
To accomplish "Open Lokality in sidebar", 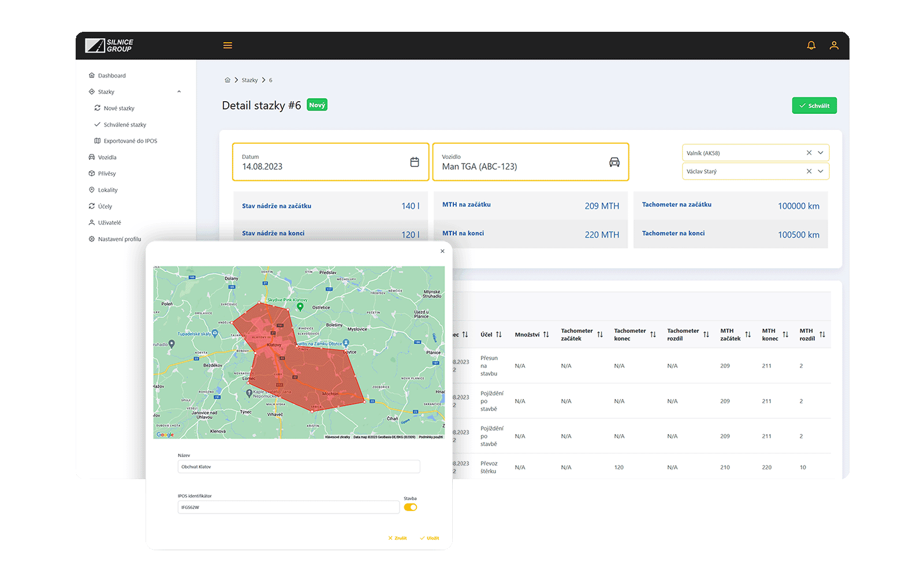I will [103, 190].
